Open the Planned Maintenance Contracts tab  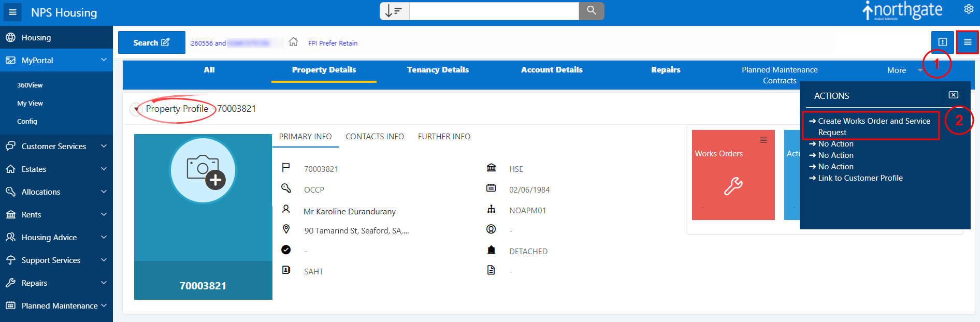[x=780, y=75]
